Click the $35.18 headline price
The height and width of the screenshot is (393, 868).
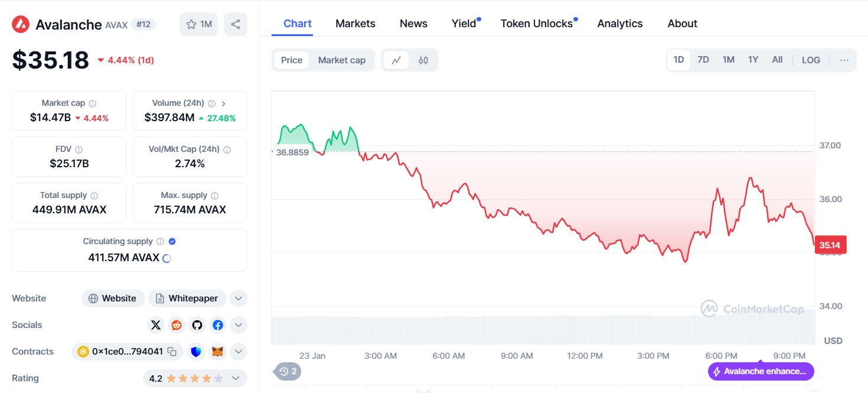51,60
